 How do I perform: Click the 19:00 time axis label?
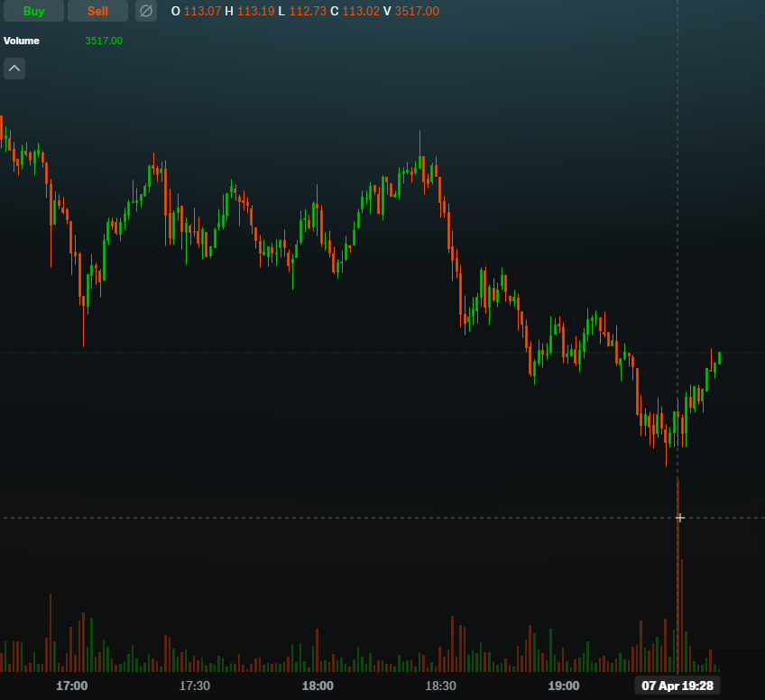point(564,686)
